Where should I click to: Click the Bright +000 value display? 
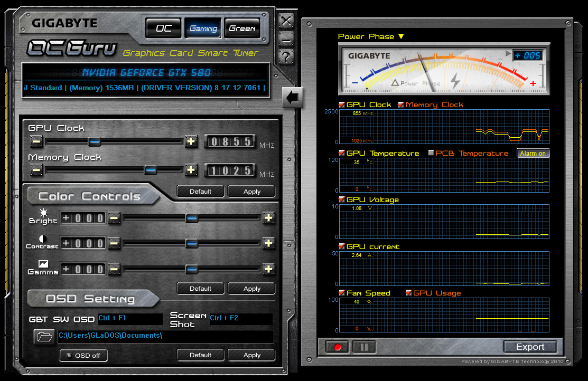coord(83,218)
